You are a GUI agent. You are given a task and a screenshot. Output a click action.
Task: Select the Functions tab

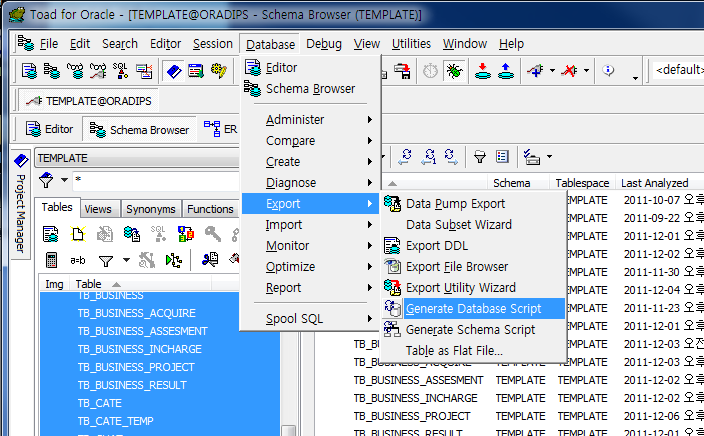(210, 209)
